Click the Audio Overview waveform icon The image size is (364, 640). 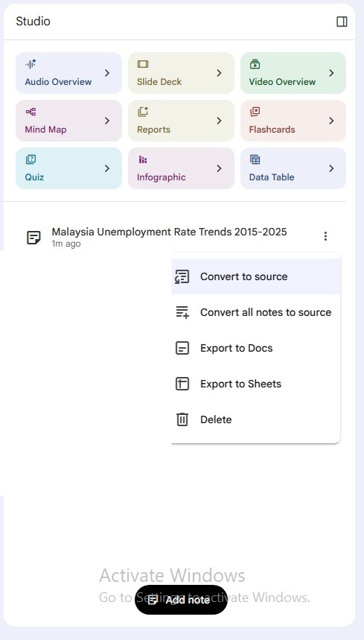31,64
